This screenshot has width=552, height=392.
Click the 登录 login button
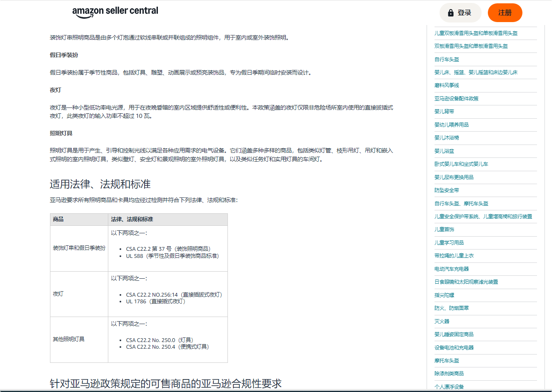(460, 13)
